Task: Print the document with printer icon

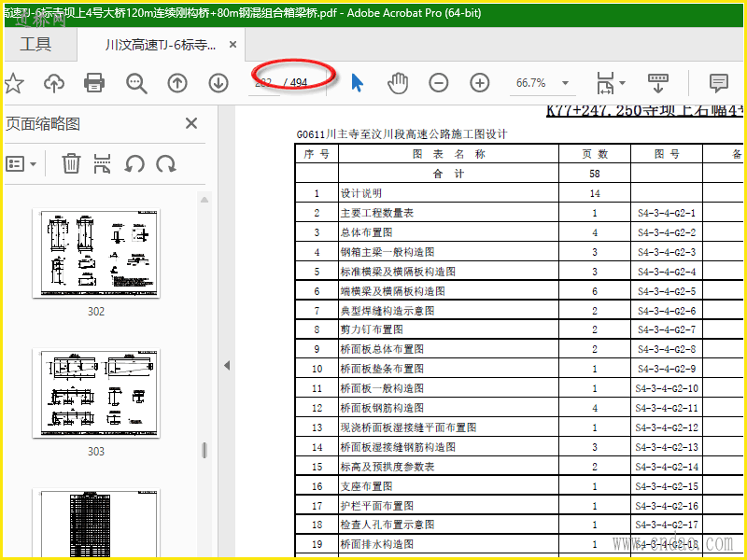Action: click(x=94, y=83)
